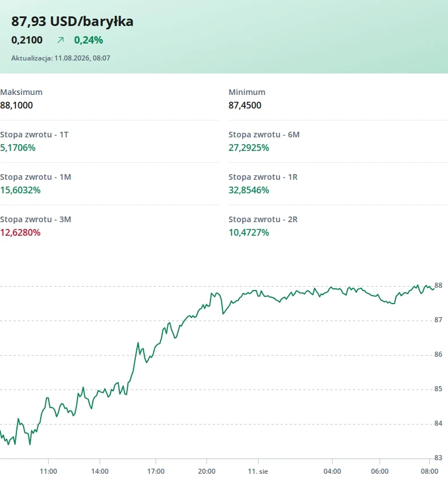
Task: Click the Stopa zwrotu - 1M percentage
Action: tap(20, 191)
